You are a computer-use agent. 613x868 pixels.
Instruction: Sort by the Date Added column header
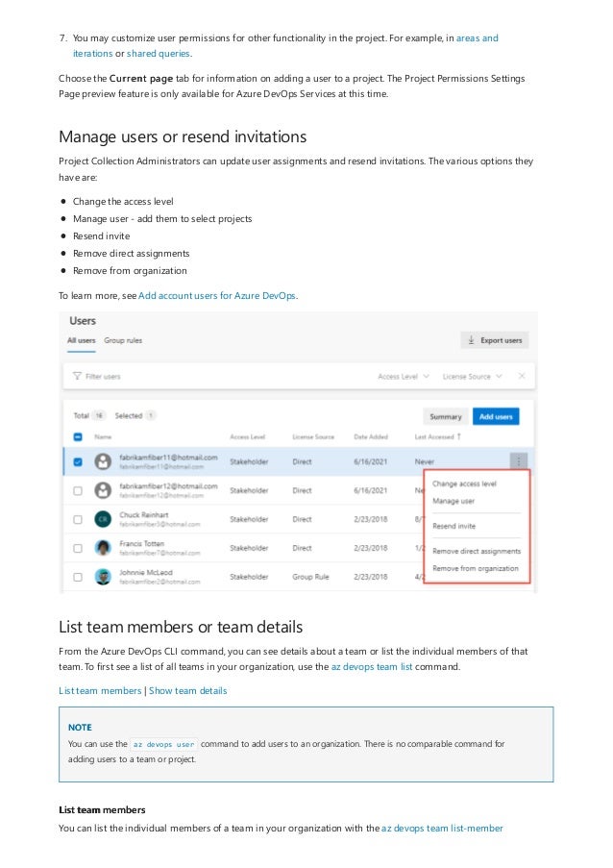(371, 436)
